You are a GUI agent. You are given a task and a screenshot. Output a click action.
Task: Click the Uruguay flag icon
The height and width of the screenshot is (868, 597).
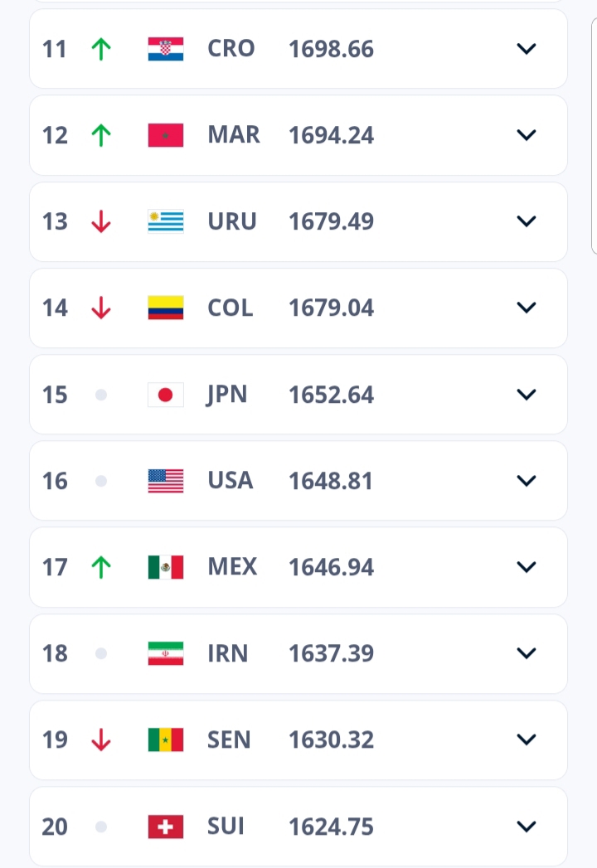pos(166,221)
